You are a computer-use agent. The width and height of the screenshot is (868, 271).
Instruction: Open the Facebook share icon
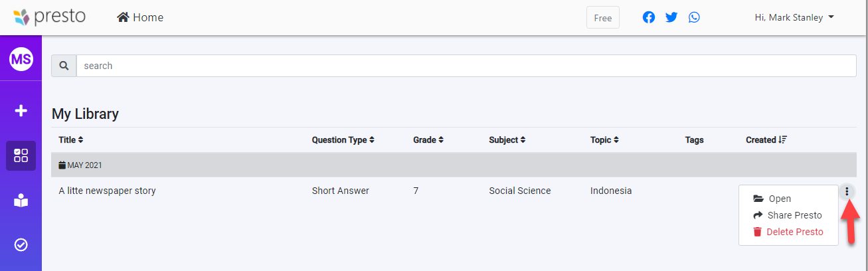[649, 17]
